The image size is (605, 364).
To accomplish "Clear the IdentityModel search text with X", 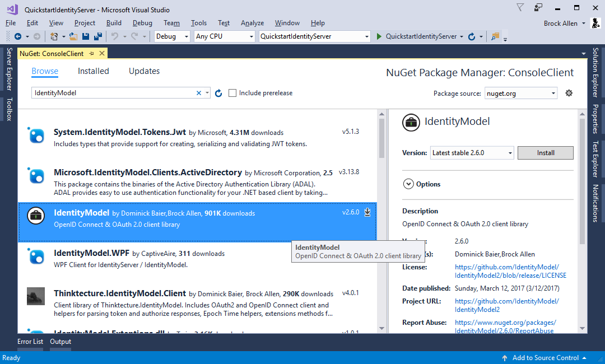I will pos(199,93).
